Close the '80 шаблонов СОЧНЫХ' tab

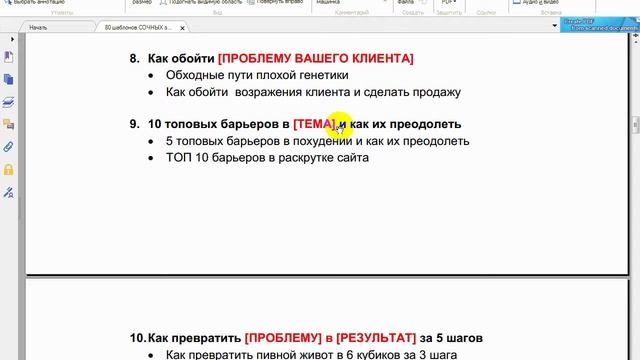182,28
